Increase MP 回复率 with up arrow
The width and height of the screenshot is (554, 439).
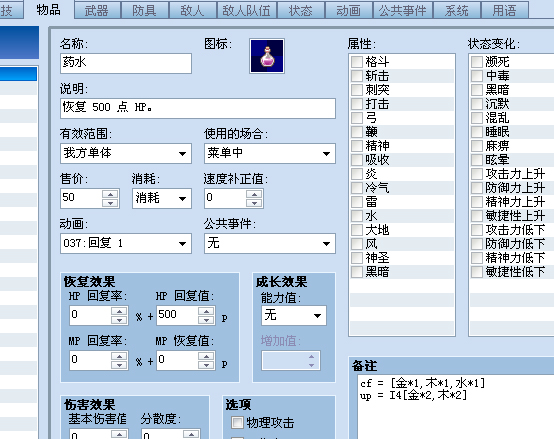coord(119,356)
